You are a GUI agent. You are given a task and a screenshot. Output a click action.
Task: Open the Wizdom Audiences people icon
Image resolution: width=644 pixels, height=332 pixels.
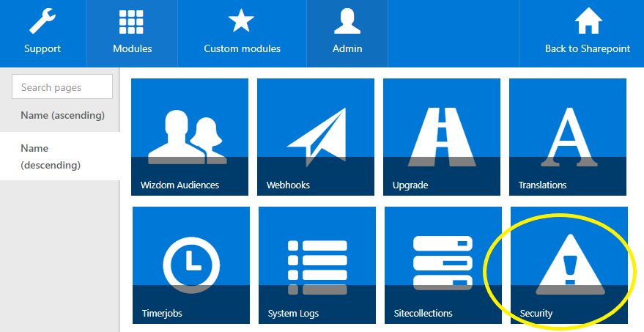[x=188, y=137]
